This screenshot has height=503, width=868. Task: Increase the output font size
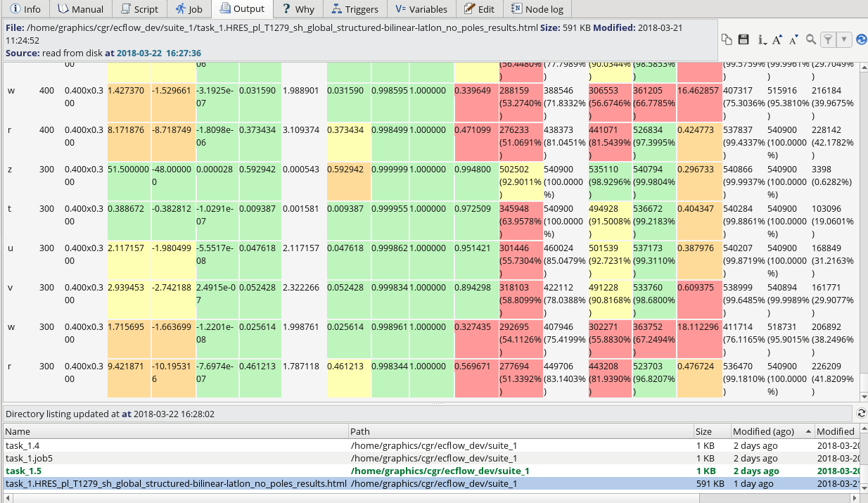(x=777, y=40)
